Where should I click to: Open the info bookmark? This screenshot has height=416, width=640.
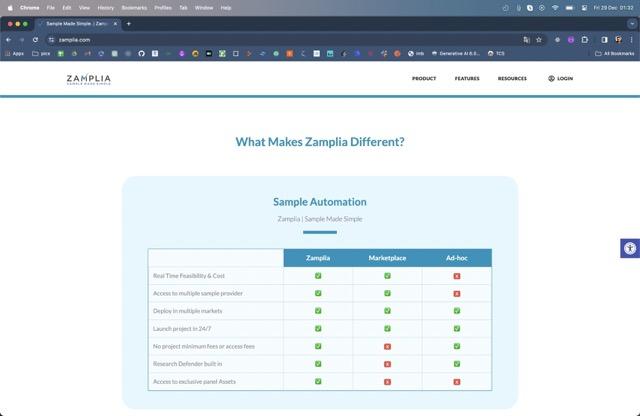(416, 53)
